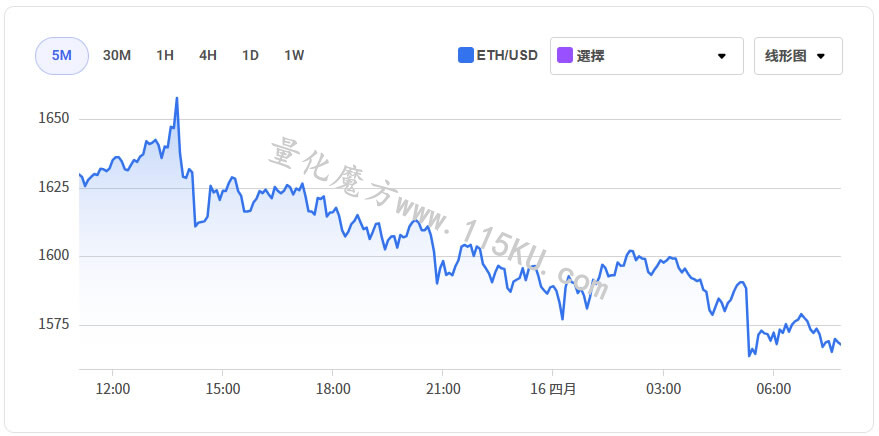The image size is (879, 436).
Task: Click the 1650 price axis label
Action: (54, 119)
